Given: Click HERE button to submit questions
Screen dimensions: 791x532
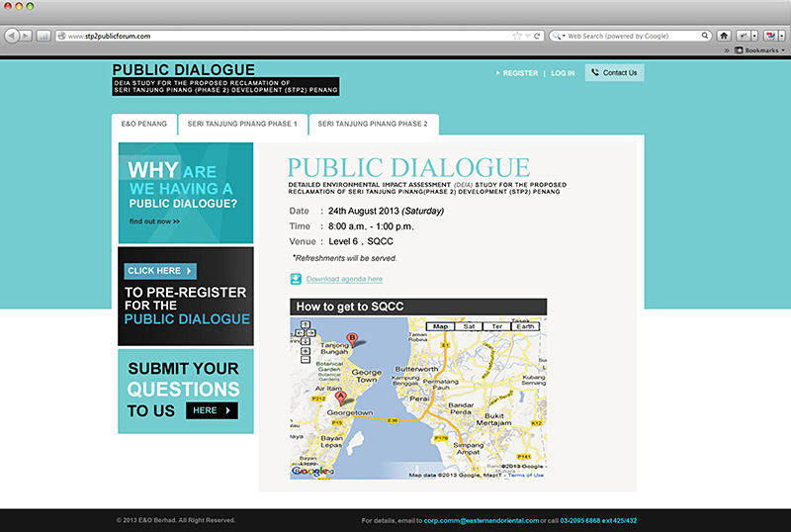Looking at the screenshot, I should pos(212,410).
